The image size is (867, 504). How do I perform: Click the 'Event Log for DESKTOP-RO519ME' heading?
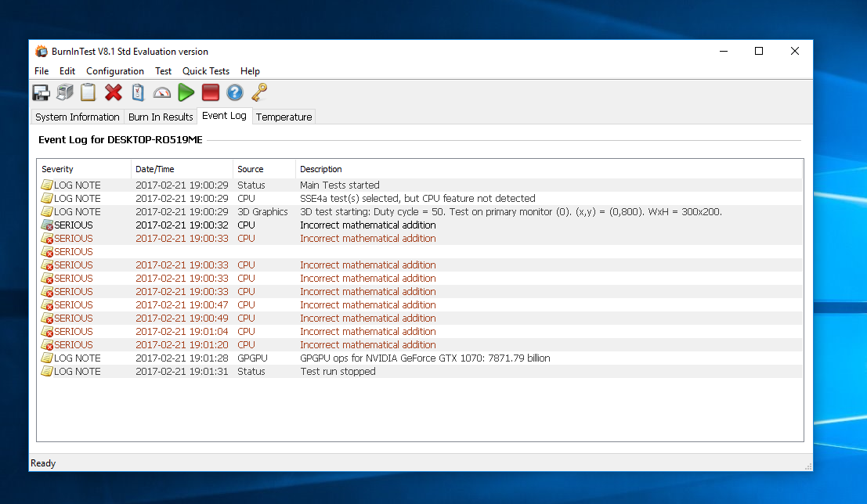point(121,140)
